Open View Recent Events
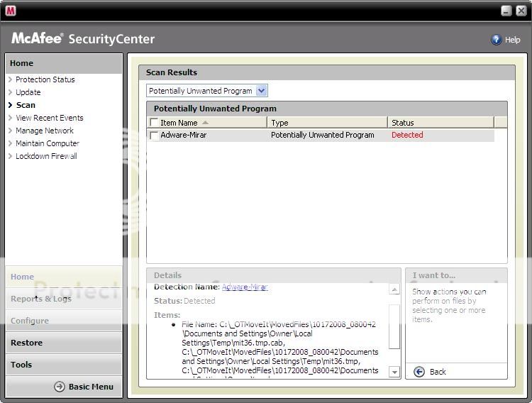Screen dimensions: 532x403 point(50,118)
